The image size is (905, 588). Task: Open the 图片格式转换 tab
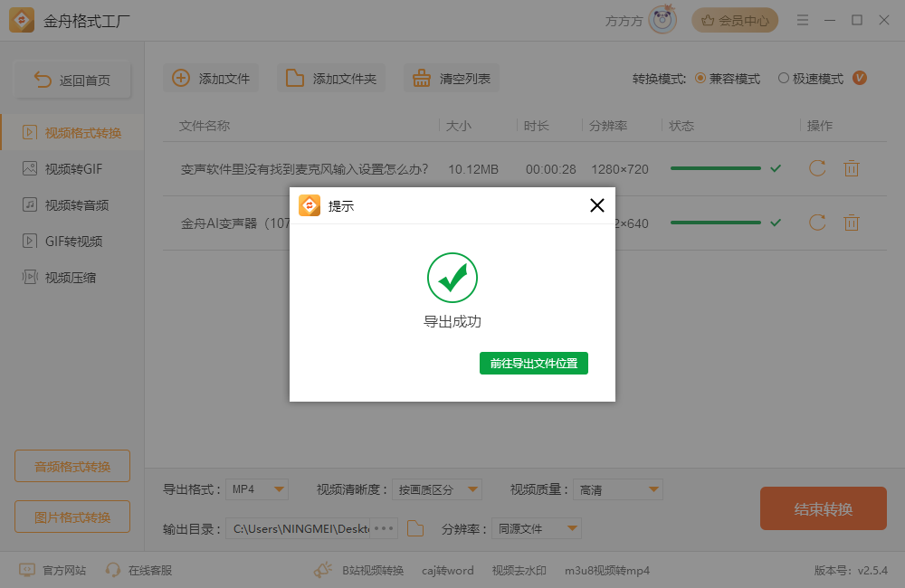71,517
